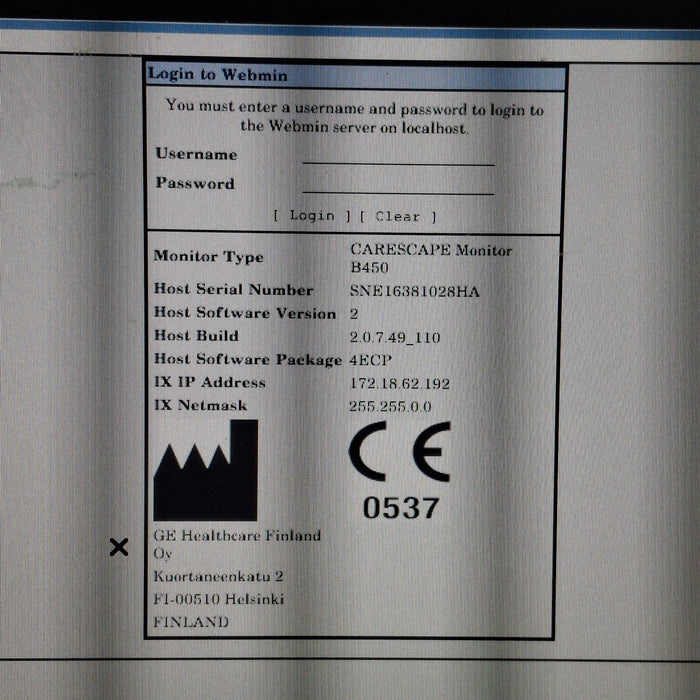Click the 'Monitor Type' label
The height and width of the screenshot is (700, 700).
click(x=208, y=256)
